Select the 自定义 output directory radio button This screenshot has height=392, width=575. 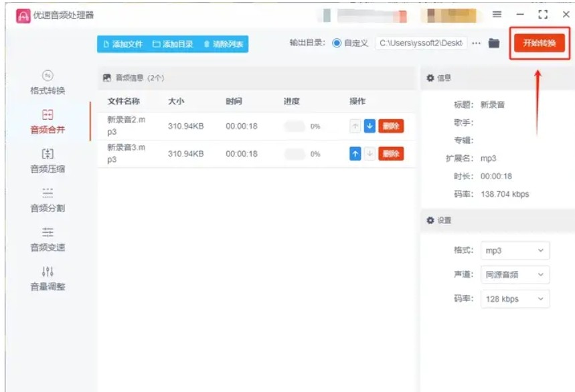(x=337, y=43)
